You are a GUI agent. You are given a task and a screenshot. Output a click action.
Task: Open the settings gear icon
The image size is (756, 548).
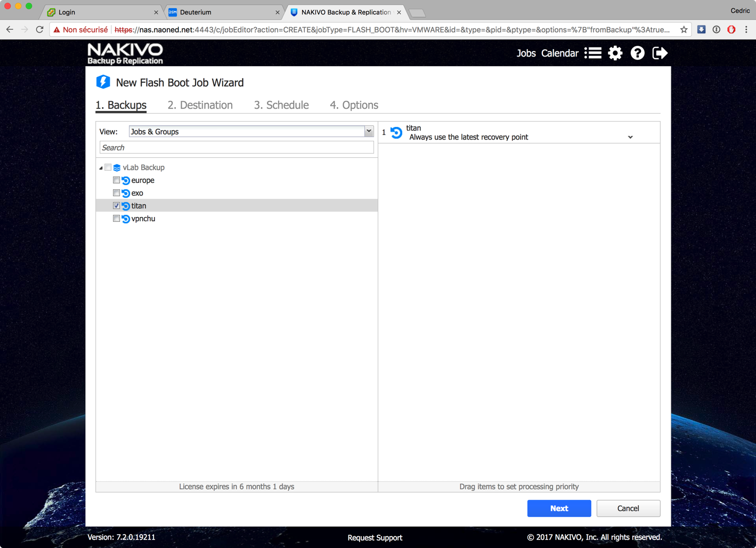pos(615,53)
